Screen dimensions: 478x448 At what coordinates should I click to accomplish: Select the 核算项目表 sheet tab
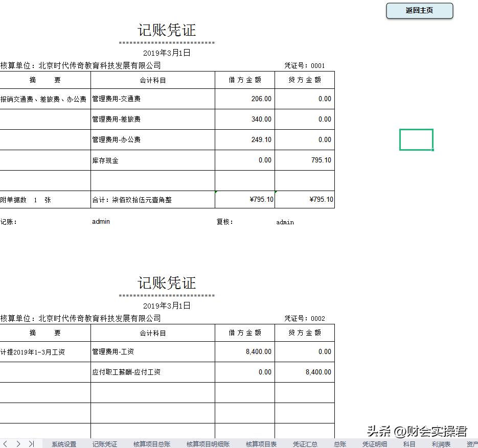point(261,444)
